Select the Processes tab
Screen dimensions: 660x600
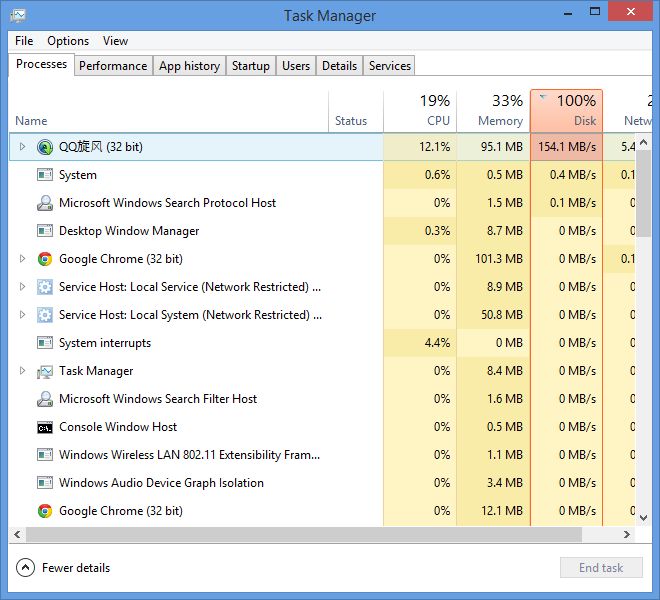click(41, 64)
